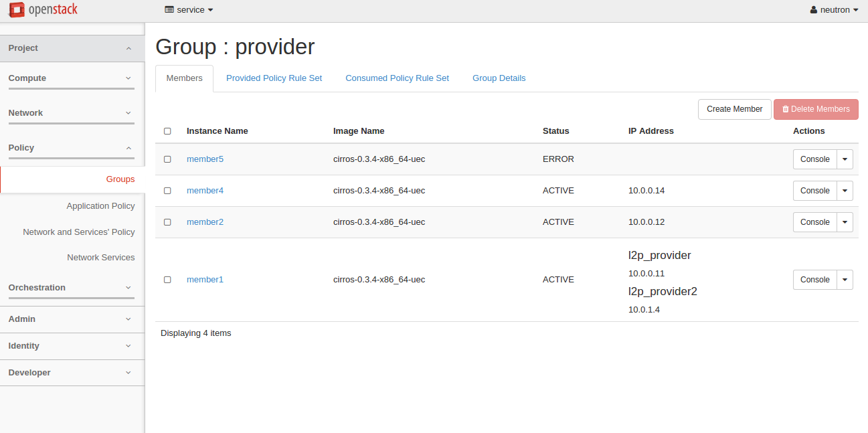Switch to the Members tab
Screen dimensions: 868x433
pyautogui.click(x=184, y=78)
